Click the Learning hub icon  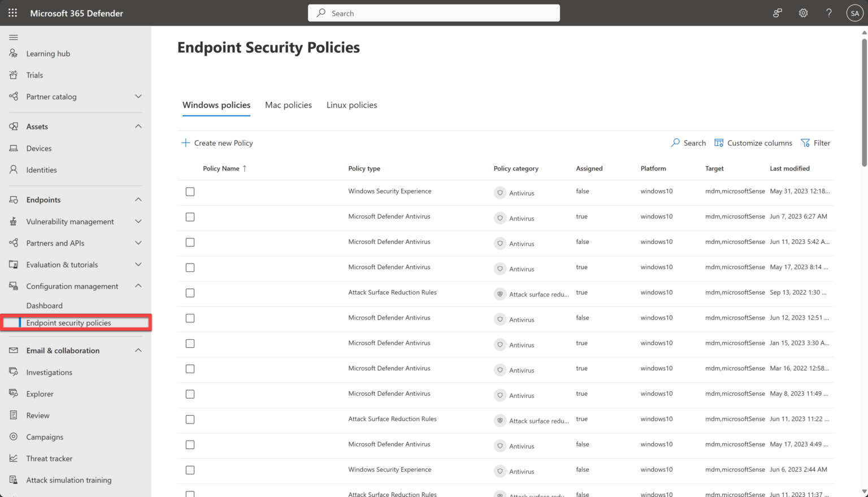(x=14, y=54)
